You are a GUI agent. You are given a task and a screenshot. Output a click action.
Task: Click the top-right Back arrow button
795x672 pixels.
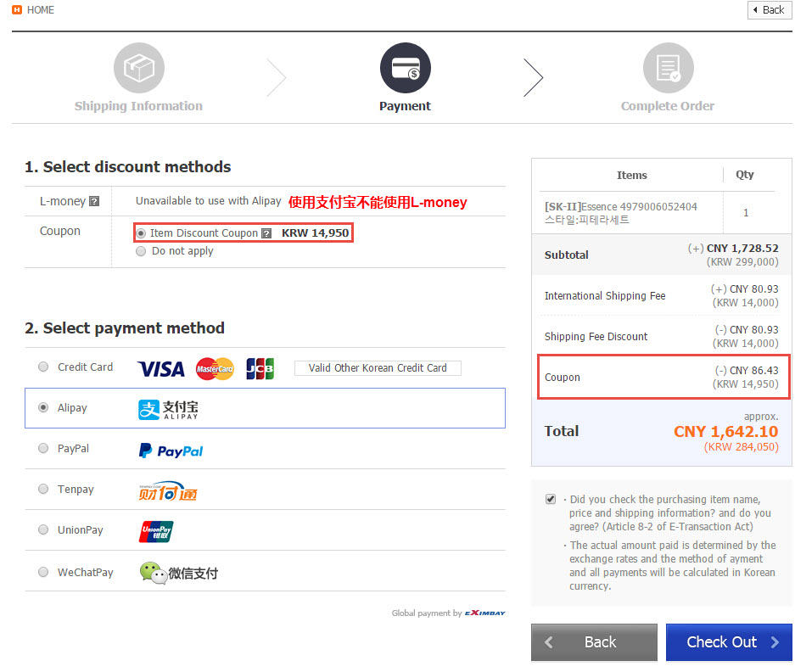(770, 10)
